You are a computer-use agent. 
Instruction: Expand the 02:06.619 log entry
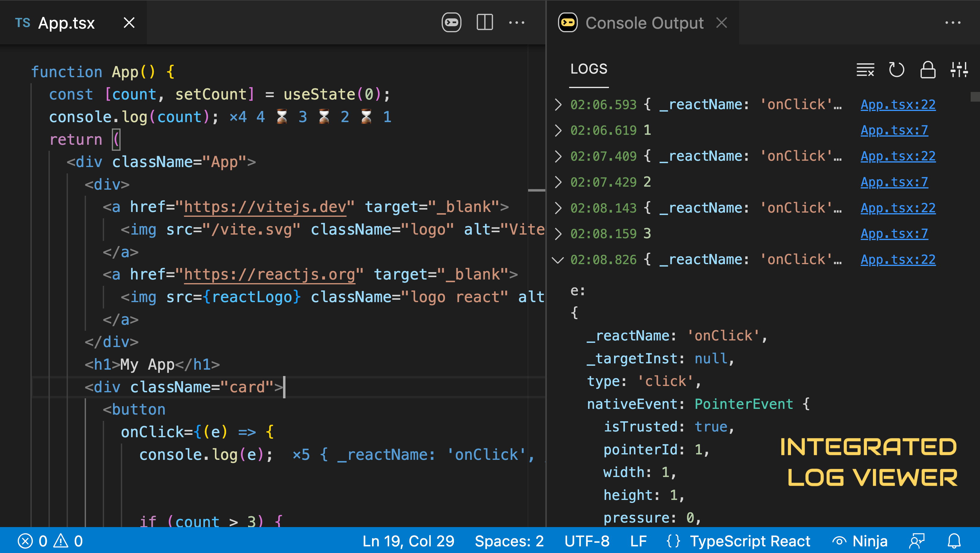pos(558,130)
